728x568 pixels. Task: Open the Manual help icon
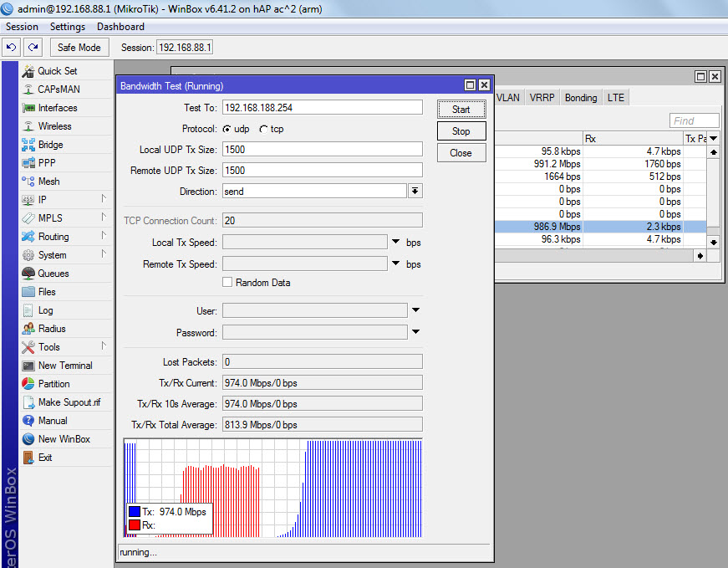(28, 421)
